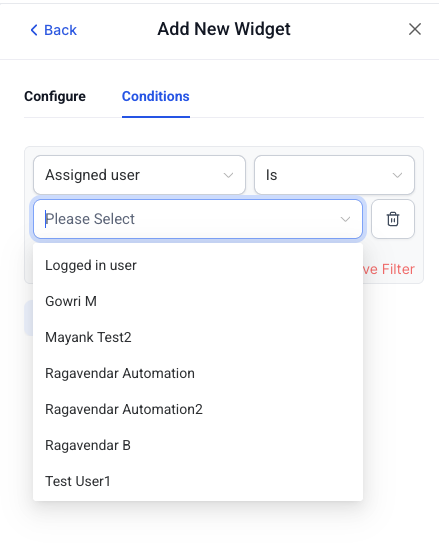Click the trash icon to delete condition
Screen dimensions: 439x544
point(392,219)
